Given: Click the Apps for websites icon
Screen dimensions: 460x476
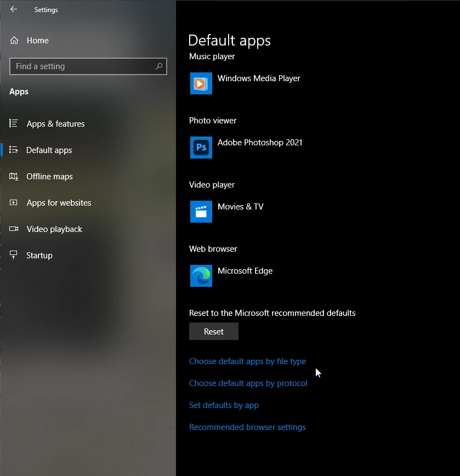Looking at the screenshot, I should [13, 202].
